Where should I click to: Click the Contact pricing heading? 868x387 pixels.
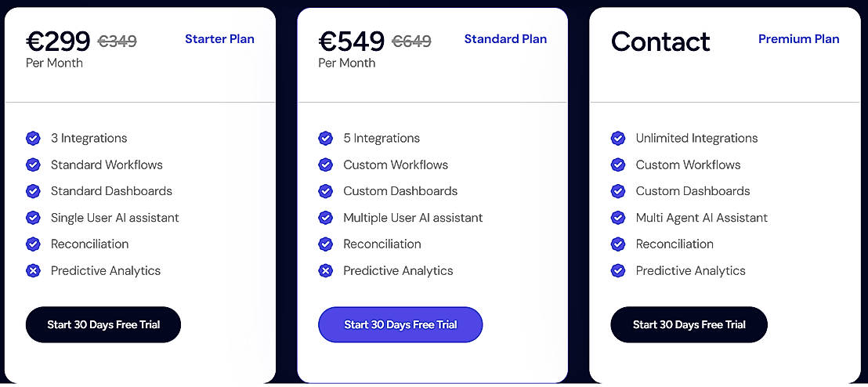pos(660,42)
